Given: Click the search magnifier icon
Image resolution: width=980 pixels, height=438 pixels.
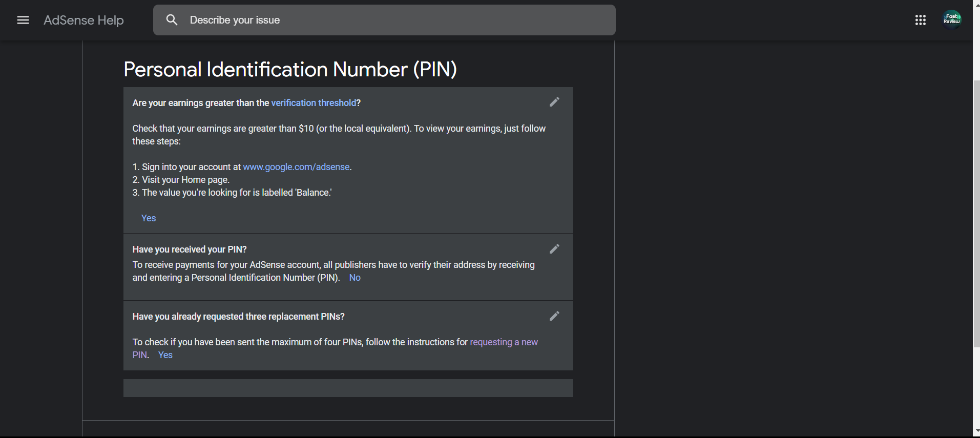Looking at the screenshot, I should click(172, 20).
